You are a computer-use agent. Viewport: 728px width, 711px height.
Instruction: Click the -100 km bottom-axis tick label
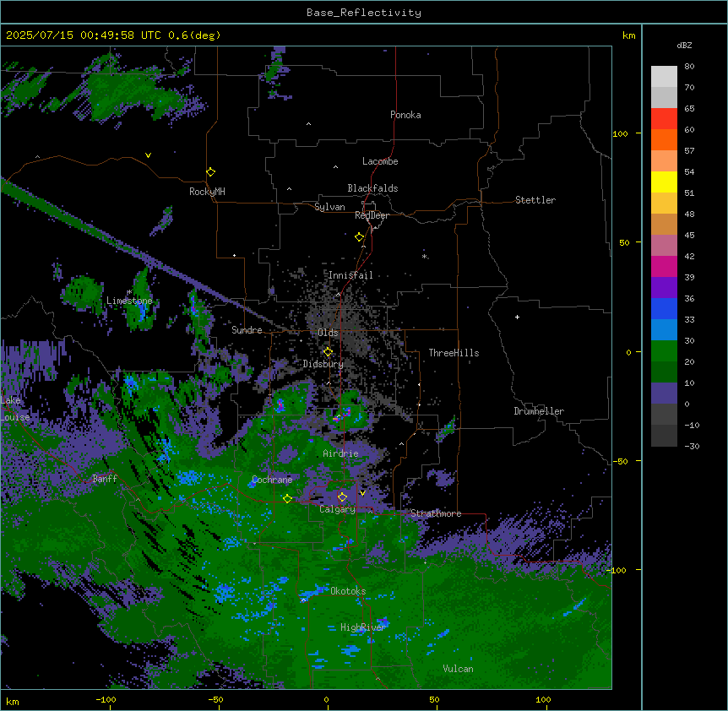(x=106, y=699)
